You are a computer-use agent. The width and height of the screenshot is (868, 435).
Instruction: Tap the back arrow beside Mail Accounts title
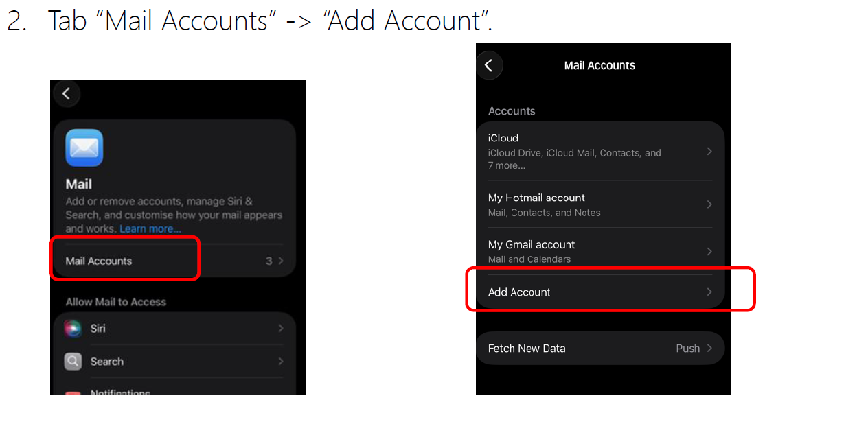(x=489, y=65)
